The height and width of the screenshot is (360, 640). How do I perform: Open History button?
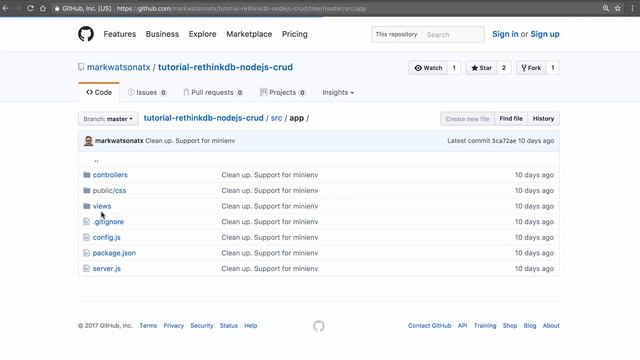(543, 119)
